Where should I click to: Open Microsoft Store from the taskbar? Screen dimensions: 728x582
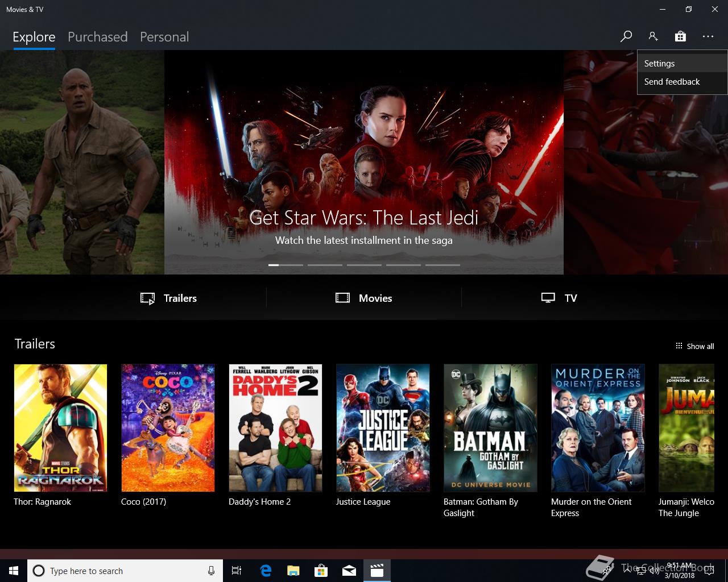click(x=321, y=571)
